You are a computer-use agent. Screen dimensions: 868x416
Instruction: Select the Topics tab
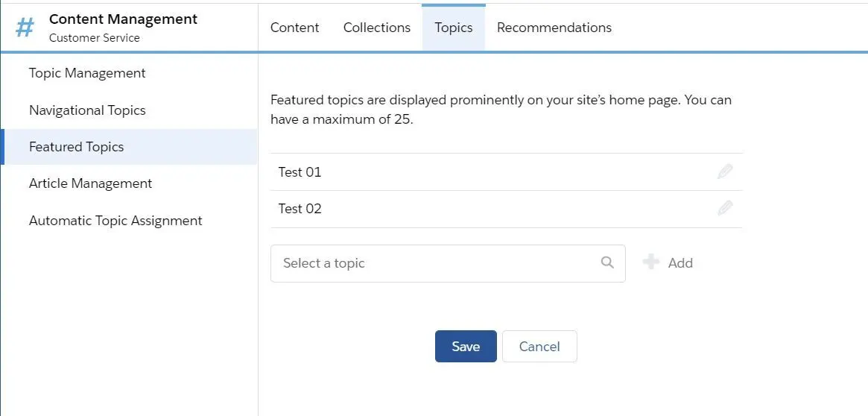454,28
